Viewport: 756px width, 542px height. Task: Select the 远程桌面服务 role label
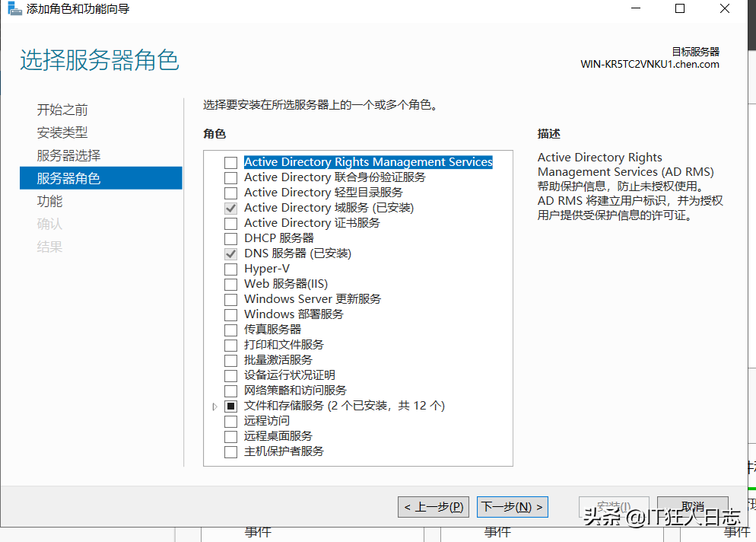point(278,436)
